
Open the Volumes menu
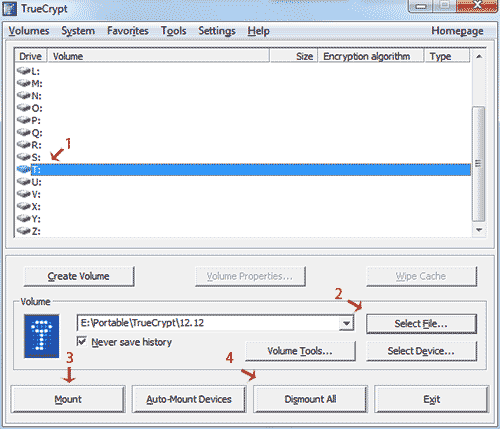(x=29, y=31)
